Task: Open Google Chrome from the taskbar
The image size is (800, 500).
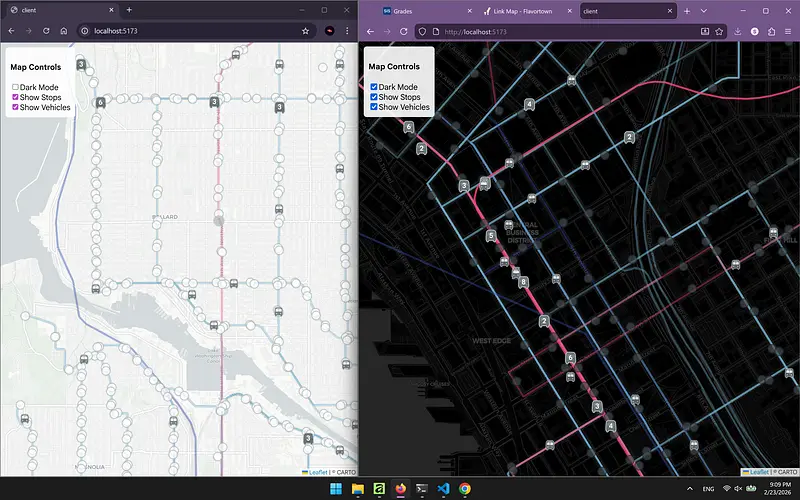Action: coord(466,489)
